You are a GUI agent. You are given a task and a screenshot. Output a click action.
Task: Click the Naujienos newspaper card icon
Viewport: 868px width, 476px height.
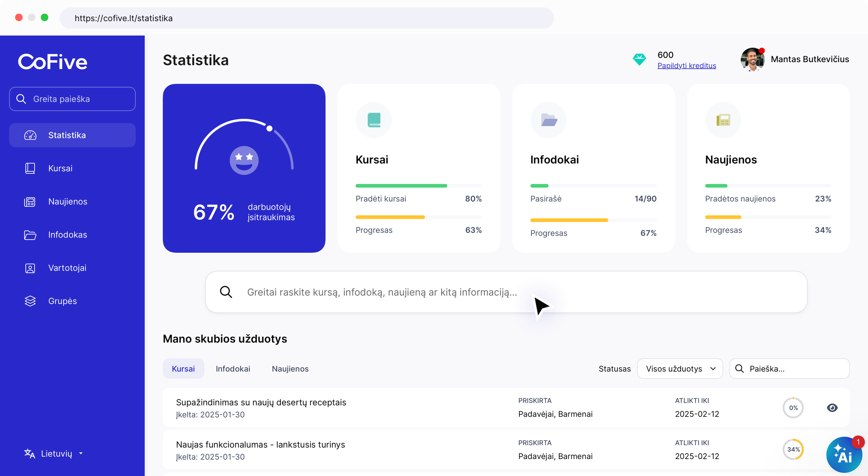click(x=723, y=120)
